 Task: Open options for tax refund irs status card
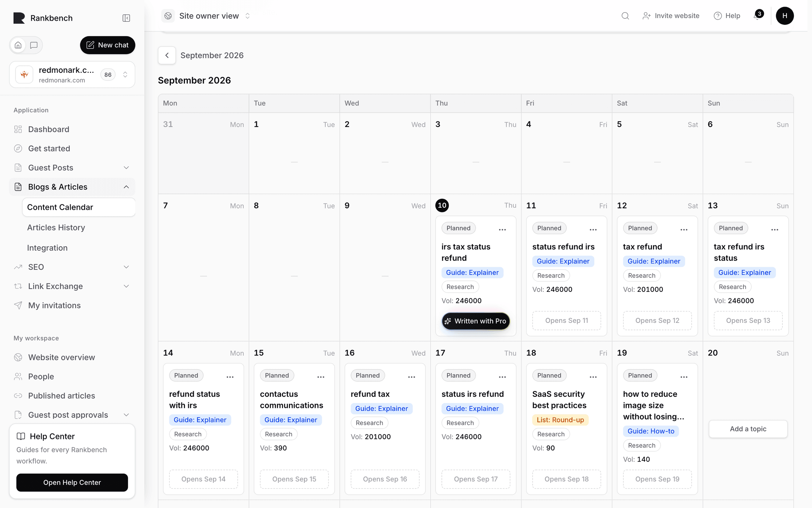pyautogui.click(x=775, y=229)
